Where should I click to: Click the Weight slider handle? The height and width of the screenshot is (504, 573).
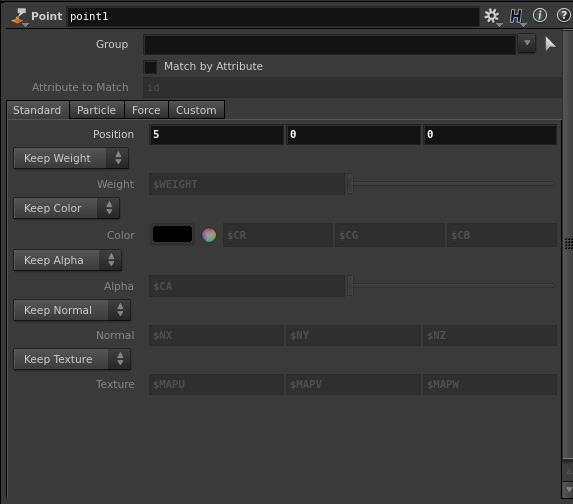350,183
